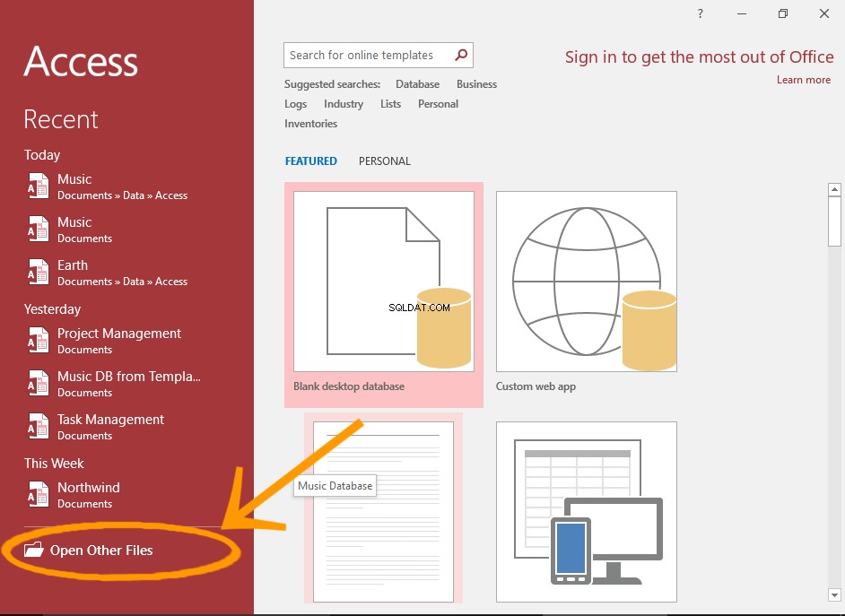Click the scrollbar up arrow in templates list

834,189
